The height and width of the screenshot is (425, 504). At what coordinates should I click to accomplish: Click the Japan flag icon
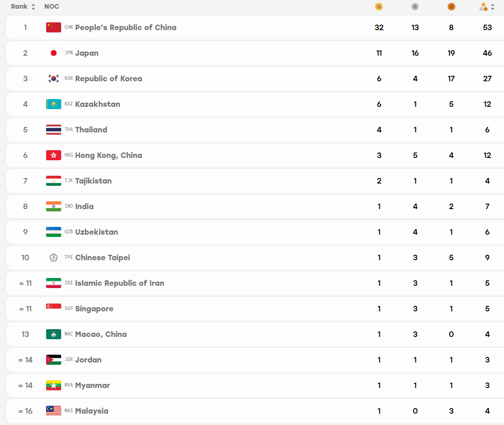point(53,53)
